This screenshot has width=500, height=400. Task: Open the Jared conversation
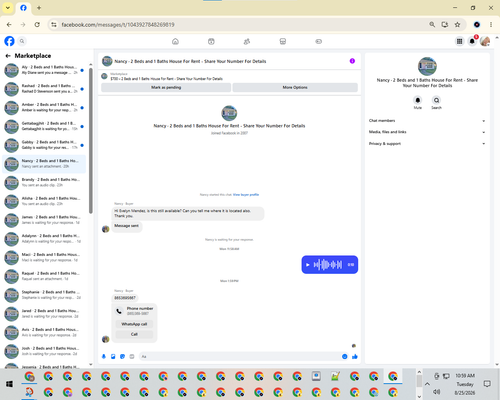(x=44, y=314)
